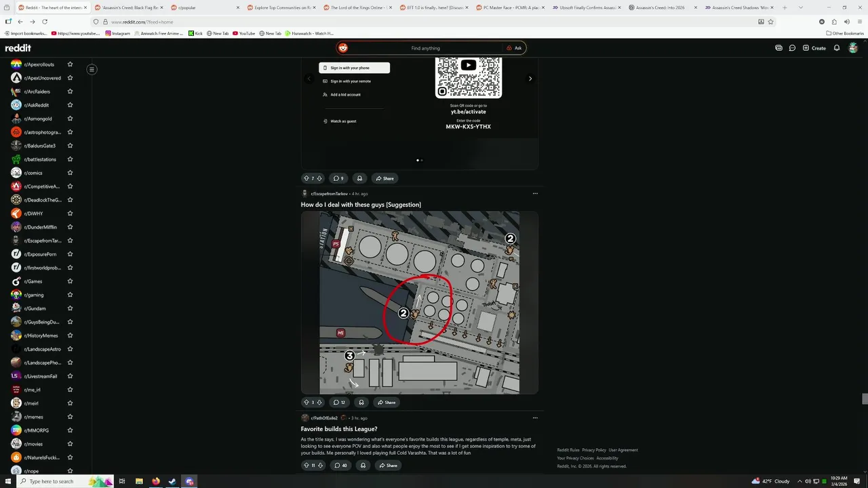868x488 pixels.
Task: Open r/battlestations community
Action: pos(40,159)
